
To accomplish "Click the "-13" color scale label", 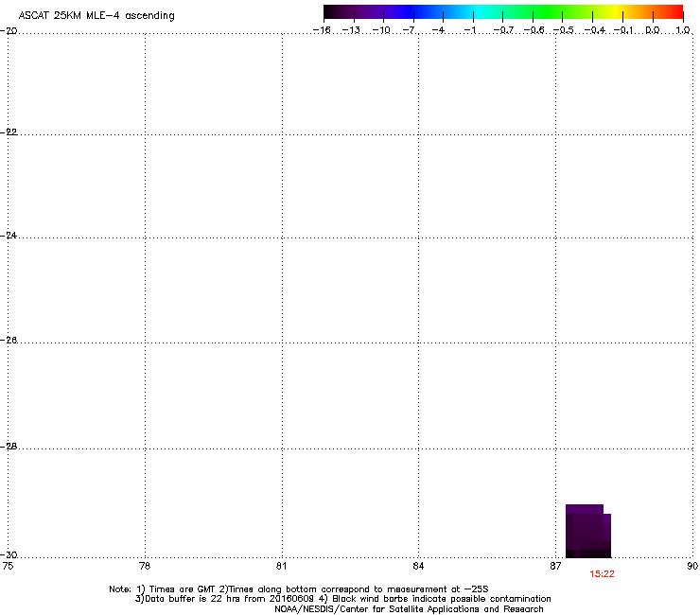I will pyautogui.click(x=351, y=30).
